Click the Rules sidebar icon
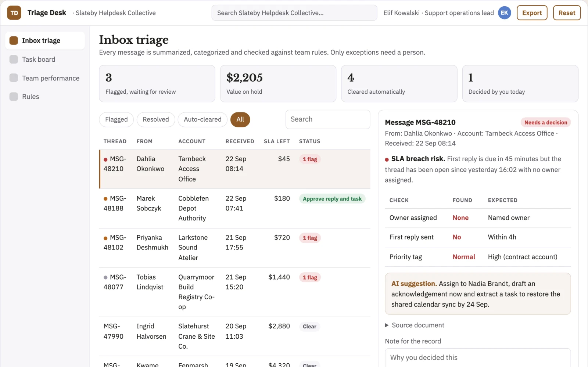588x367 pixels. [14, 97]
